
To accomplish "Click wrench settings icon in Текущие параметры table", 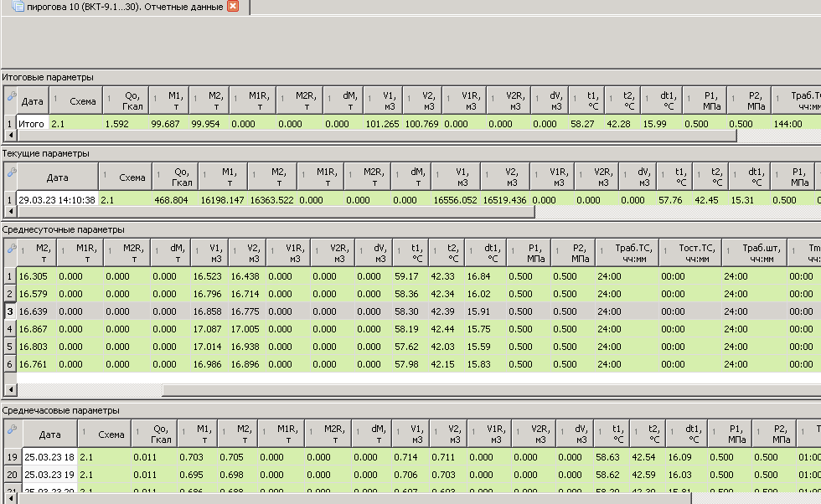I will [11, 172].
